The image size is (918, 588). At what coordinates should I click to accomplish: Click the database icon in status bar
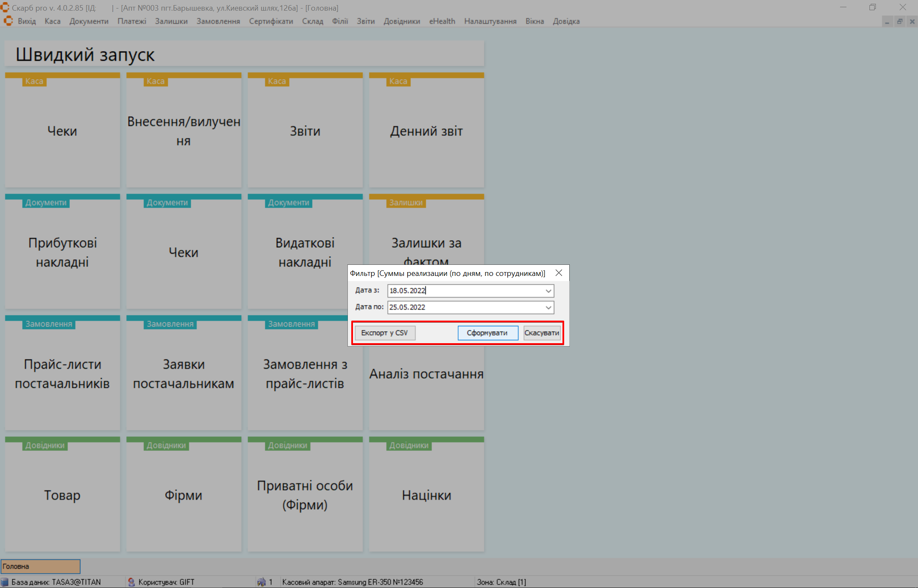[x=5, y=582]
